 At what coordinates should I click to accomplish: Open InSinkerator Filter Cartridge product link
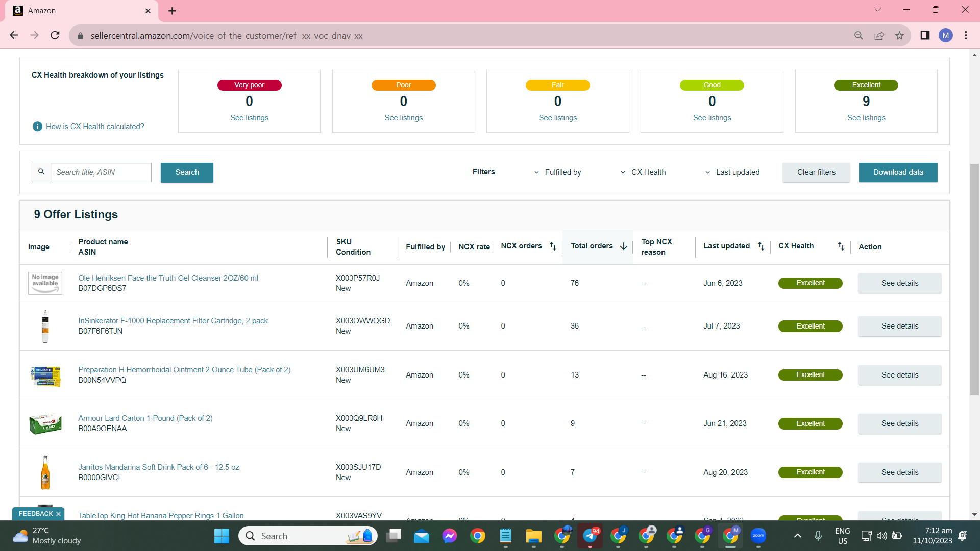coord(173,321)
